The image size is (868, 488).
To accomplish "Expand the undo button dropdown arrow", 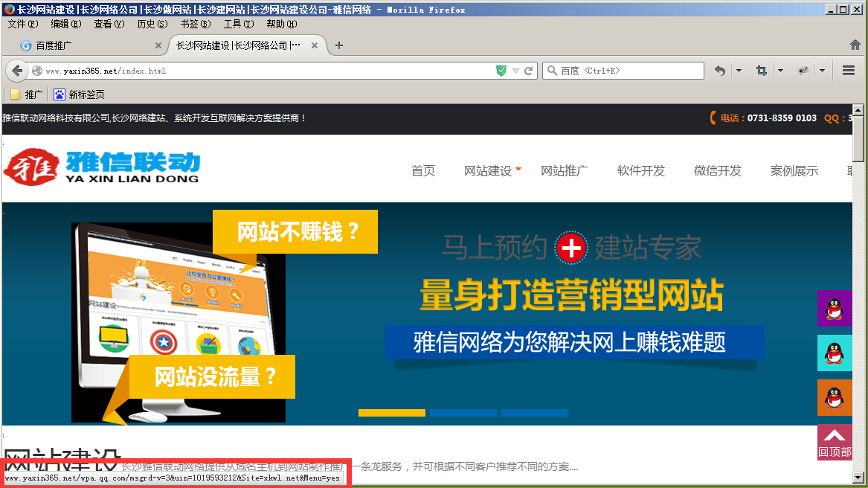I will pos(739,71).
